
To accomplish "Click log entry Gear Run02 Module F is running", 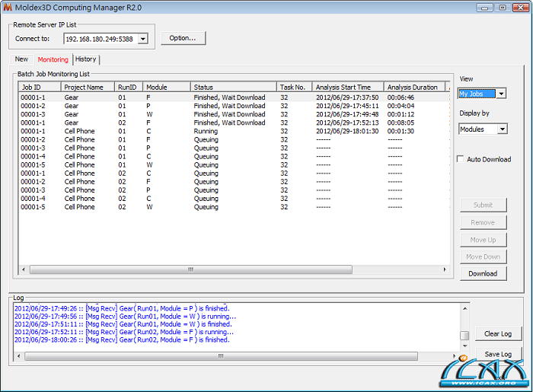I will pyautogui.click(x=123, y=332).
